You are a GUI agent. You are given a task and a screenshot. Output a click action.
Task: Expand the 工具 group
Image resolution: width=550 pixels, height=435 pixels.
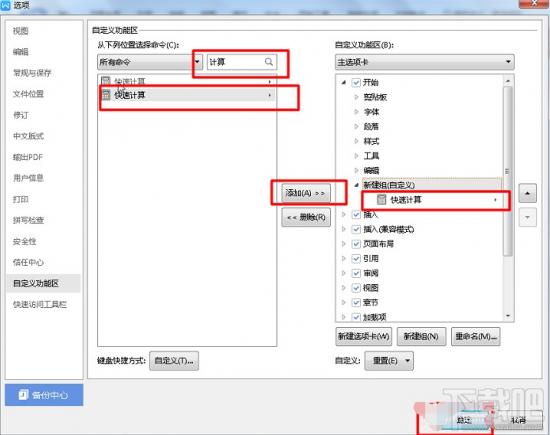pyautogui.click(x=356, y=156)
